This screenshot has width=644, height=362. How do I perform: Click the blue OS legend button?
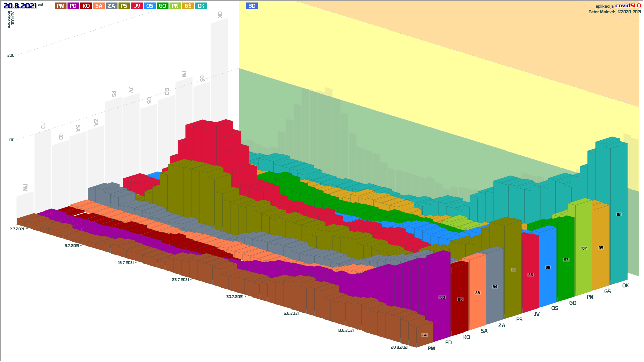150,6
